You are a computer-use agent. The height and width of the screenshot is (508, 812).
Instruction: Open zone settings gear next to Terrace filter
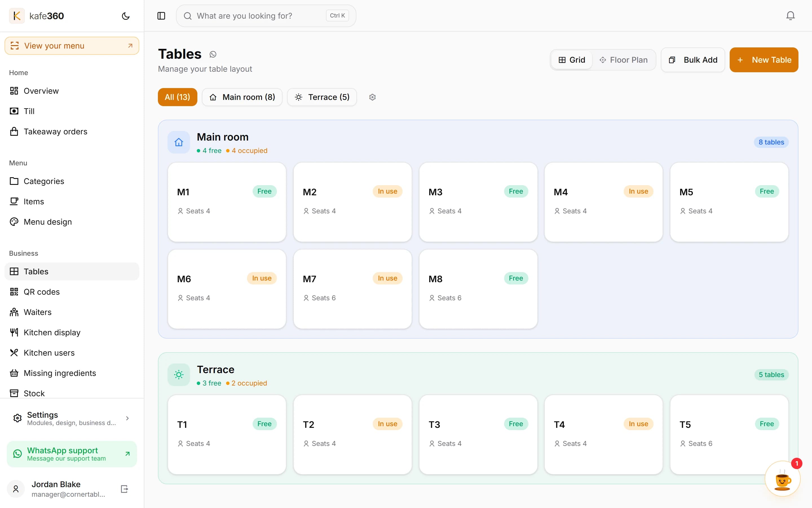click(372, 97)
